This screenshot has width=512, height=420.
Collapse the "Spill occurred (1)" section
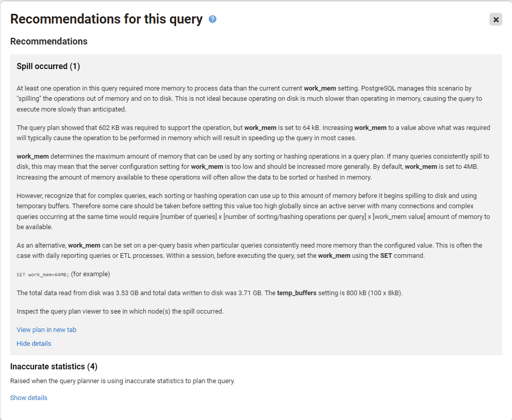48,66
